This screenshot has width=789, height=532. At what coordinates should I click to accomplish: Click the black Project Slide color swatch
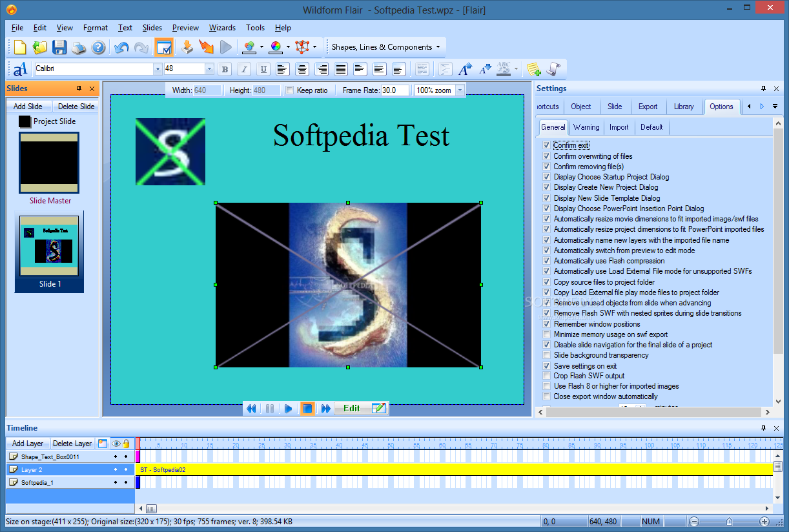[25, 121]
